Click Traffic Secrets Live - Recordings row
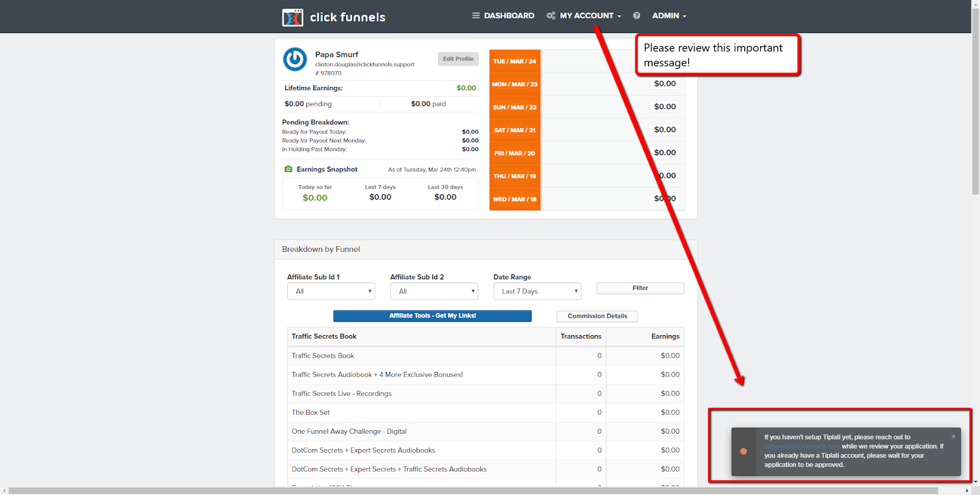This screenshot has width=980, height=495. coord(486,394)
